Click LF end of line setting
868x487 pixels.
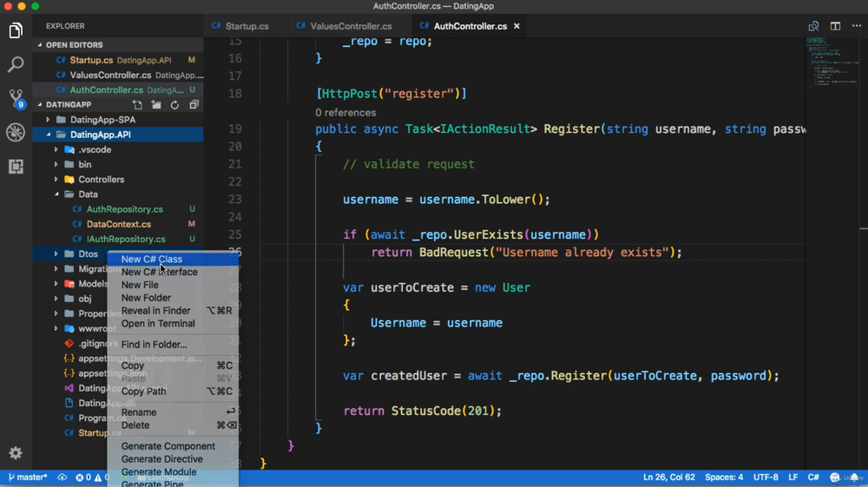point(792,477)
